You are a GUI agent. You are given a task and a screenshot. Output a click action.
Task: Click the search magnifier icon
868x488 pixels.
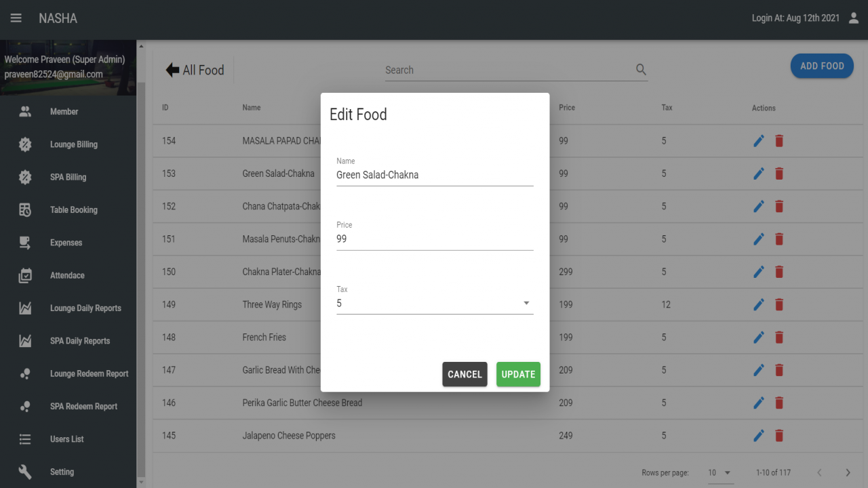pos(641,70)
